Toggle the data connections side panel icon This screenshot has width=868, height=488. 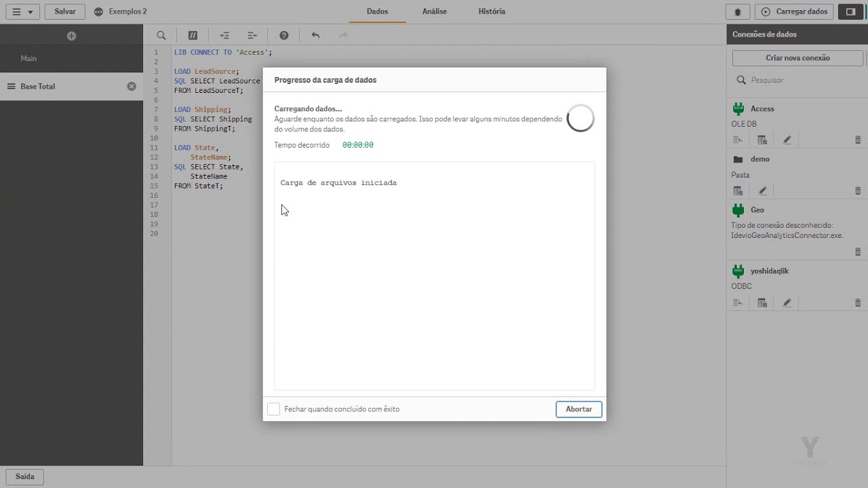(850, 12)
